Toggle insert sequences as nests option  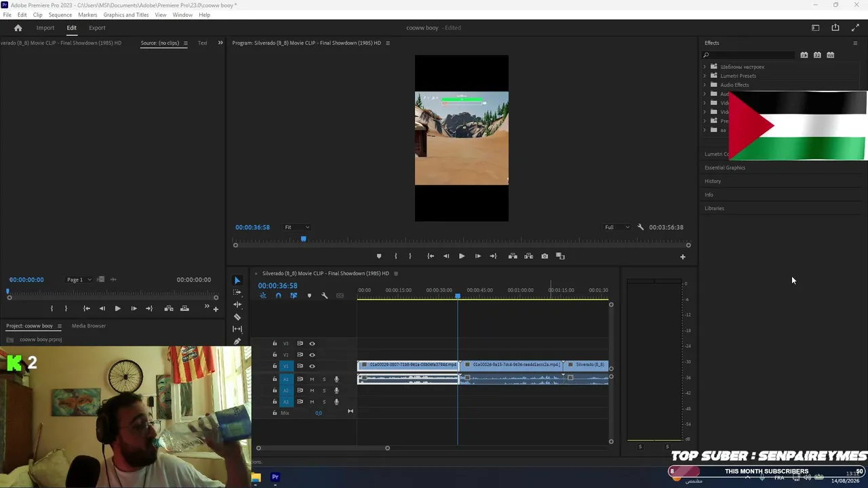pyautogui.click(x=263, y=296)
